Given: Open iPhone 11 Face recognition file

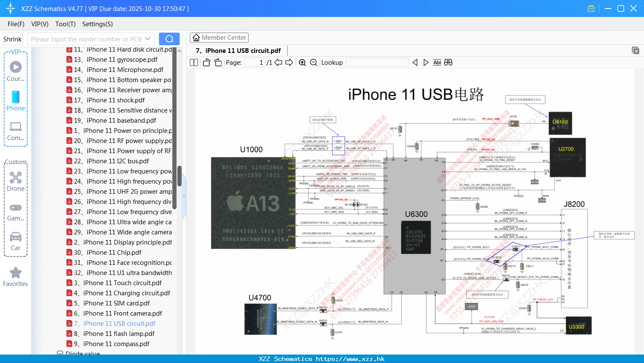Looking at the screenshot, I should click(119, 263).
